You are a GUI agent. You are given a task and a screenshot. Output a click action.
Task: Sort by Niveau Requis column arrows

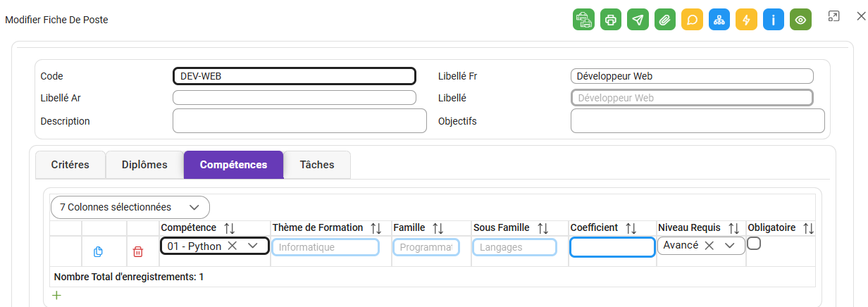[733, 228]
